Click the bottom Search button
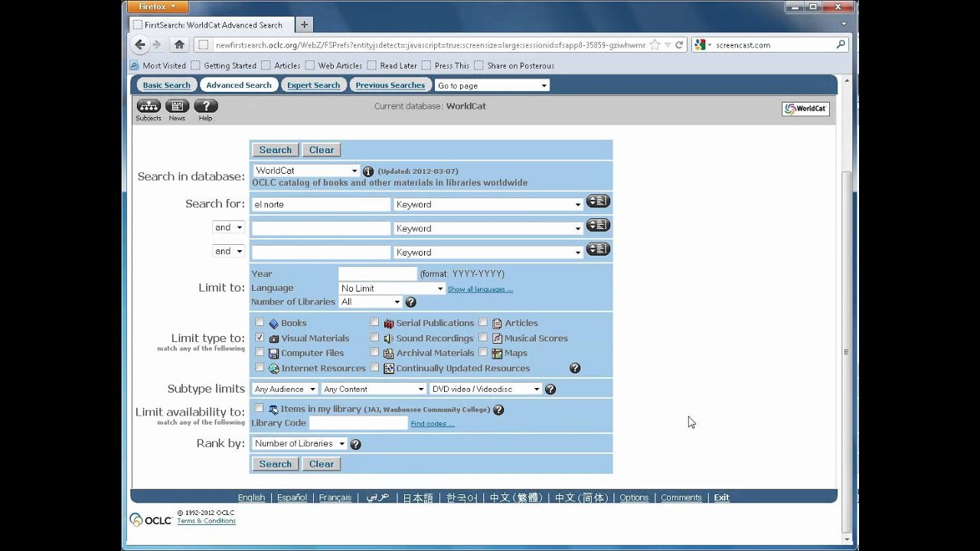This screenshot has width=980, height=551. coord(276,464)
